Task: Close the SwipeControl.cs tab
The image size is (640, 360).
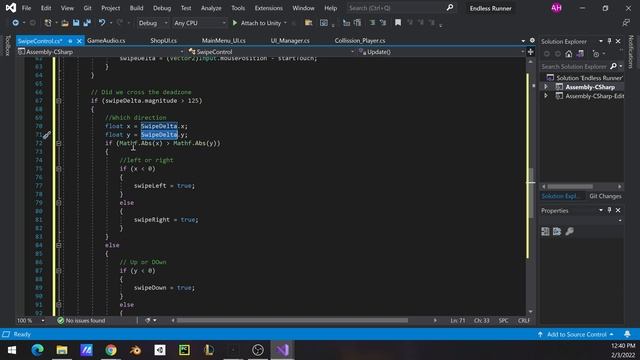Action: click(x=79, y=41)
